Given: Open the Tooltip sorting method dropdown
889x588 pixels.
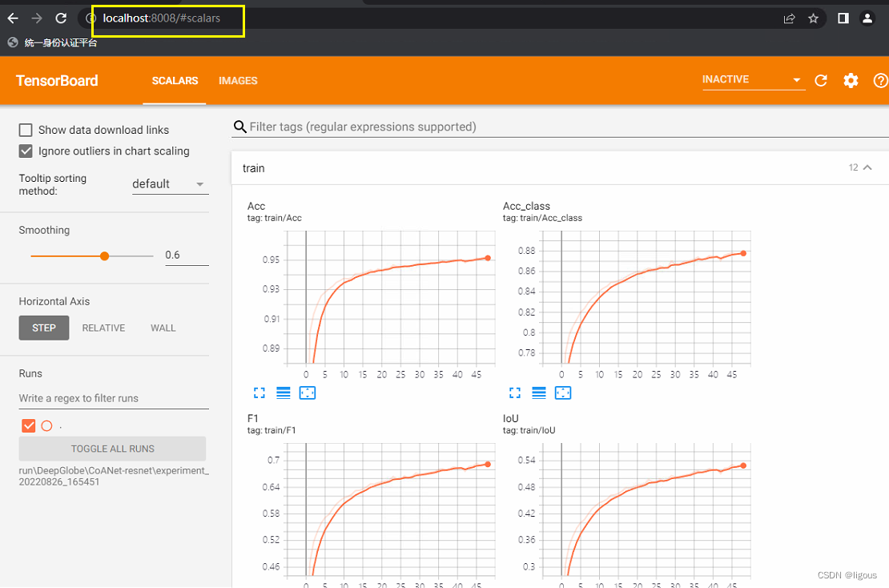Looking at the screenshot, I should coord(170,184).
